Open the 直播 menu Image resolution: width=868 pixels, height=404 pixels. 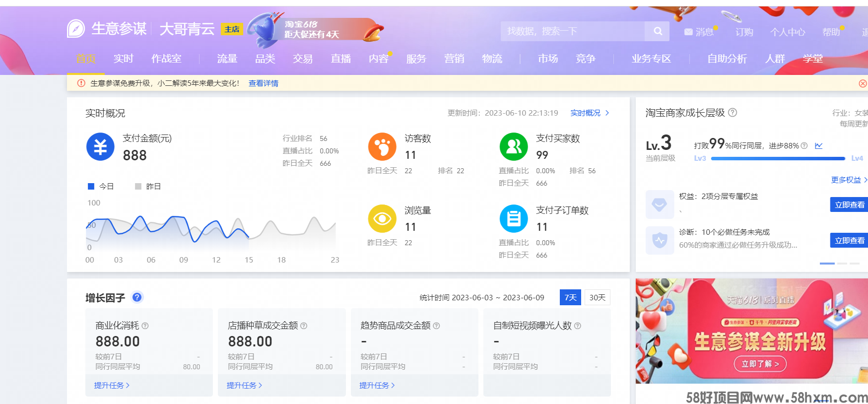point(341,59)
